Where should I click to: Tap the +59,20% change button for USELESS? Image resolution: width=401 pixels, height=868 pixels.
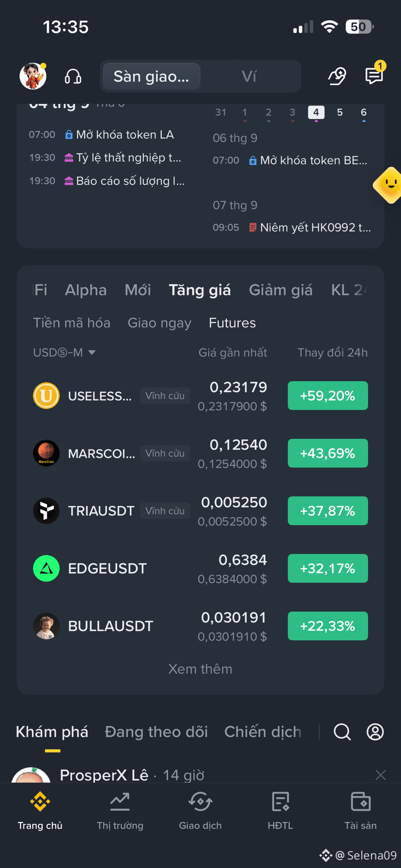pyautogui.click(x=328, y=396)
